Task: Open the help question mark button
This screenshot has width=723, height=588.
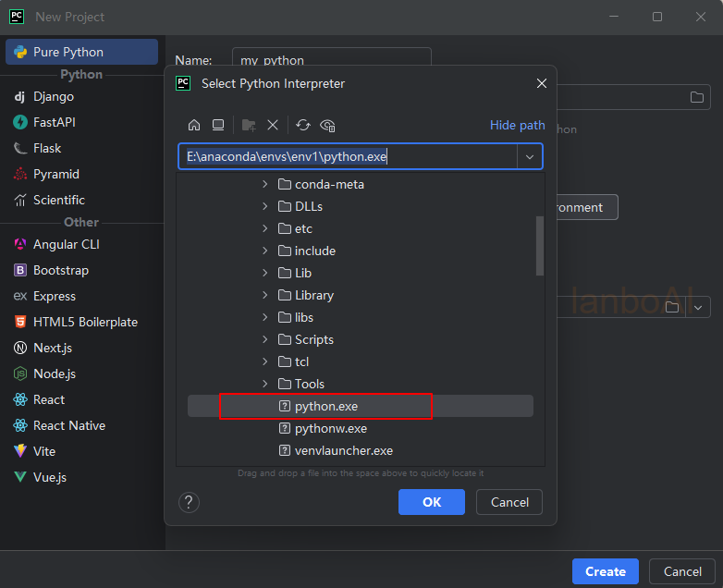Action: point(189,502)
